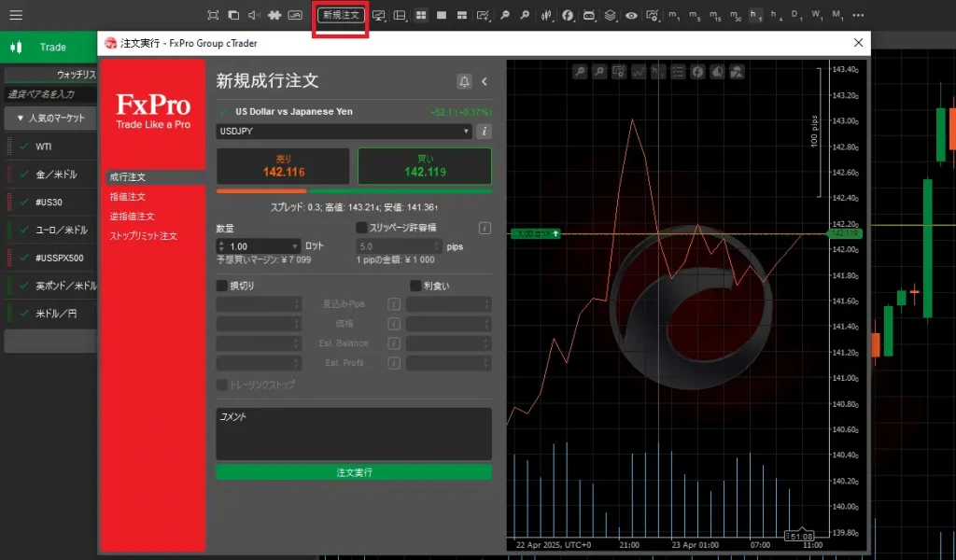Screen dimensions: 956x560
Task: Select the h4 timeframe
Action: [776, 15]
